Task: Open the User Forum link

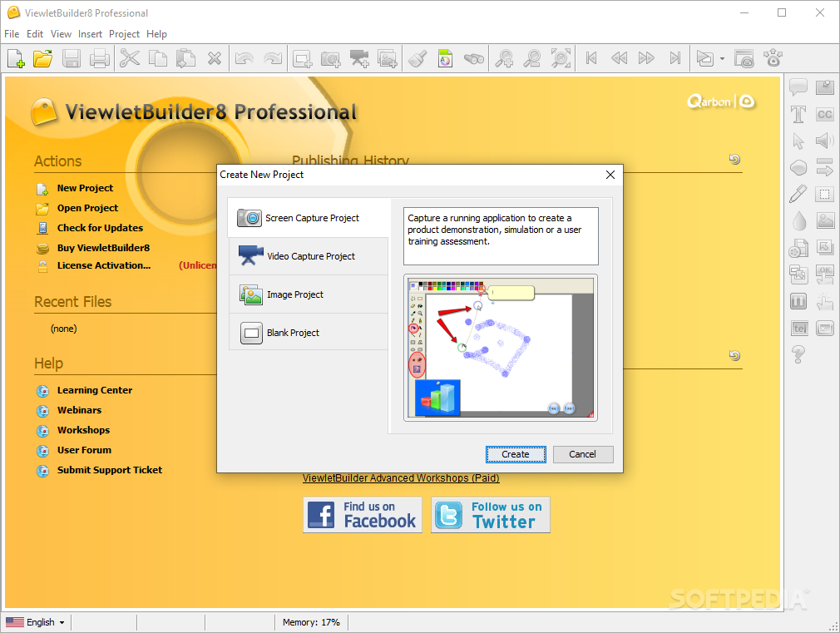Action: coord(84,450)
